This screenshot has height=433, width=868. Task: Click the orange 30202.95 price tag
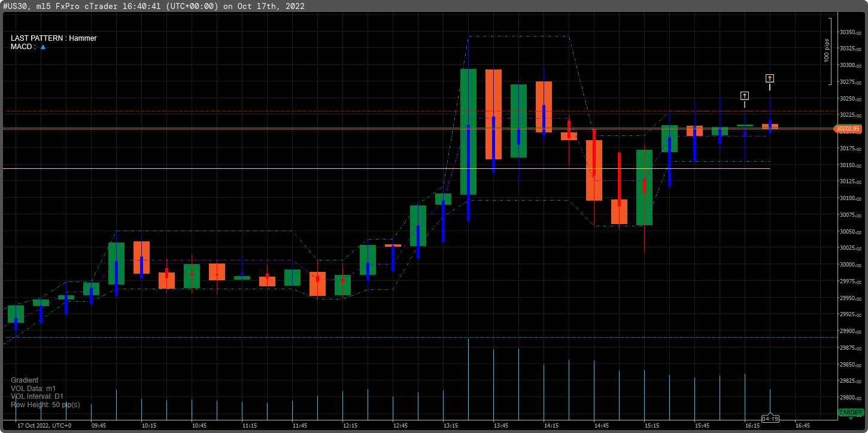coord(848,128)
